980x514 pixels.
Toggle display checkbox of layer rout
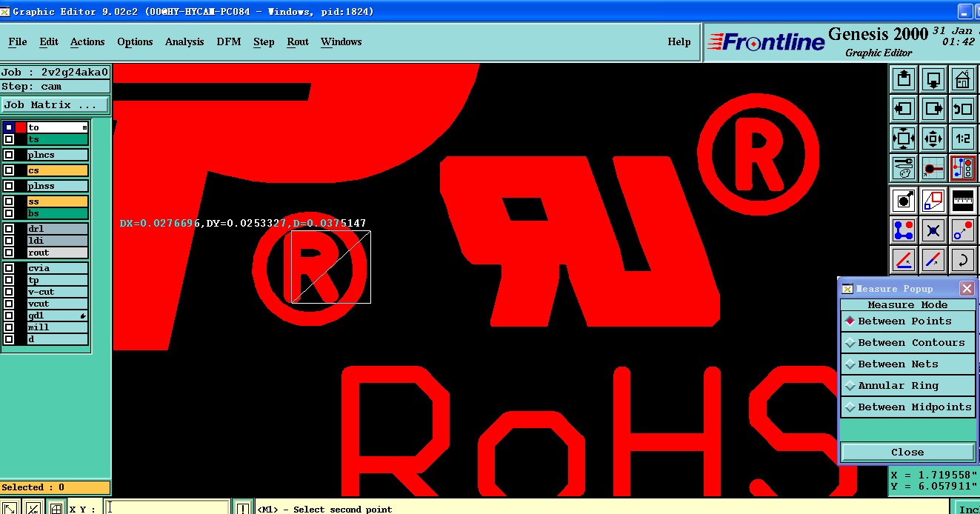pos(8,253)
